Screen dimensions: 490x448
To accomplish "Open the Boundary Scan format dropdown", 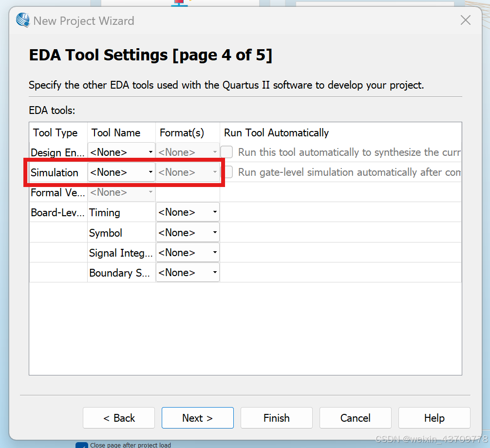I will pyautogui.click(x=188, y=272).
